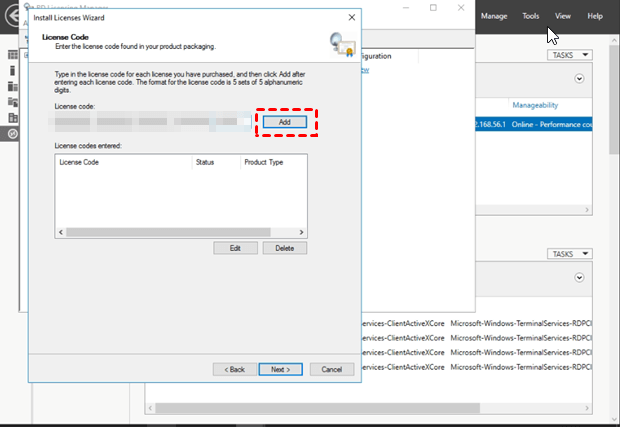Cancel the Install Licenses Wizard
This screenshot has height=427, width=620.
331,369
